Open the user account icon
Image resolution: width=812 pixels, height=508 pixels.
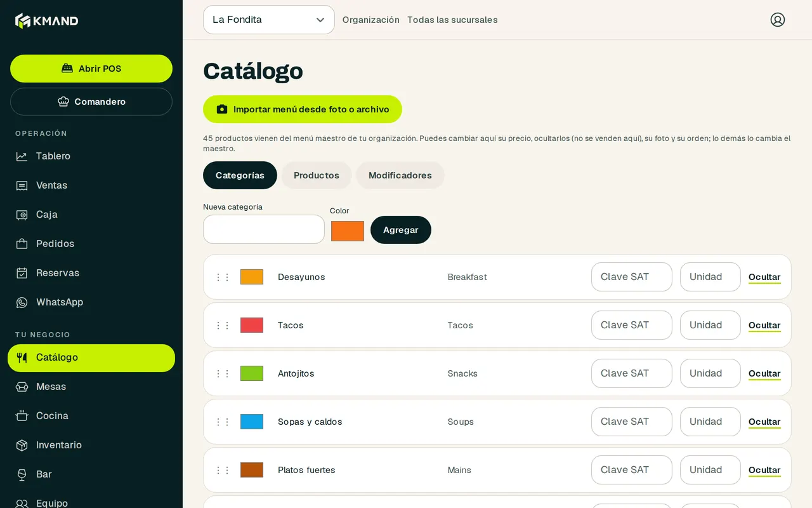(778, 20)
